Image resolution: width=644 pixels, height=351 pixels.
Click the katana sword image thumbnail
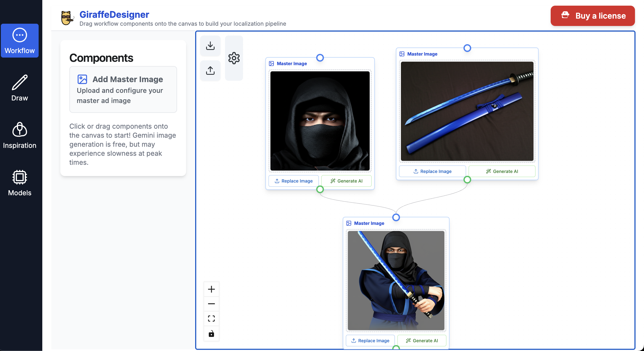pyautogui.click(x=467, y=111)
